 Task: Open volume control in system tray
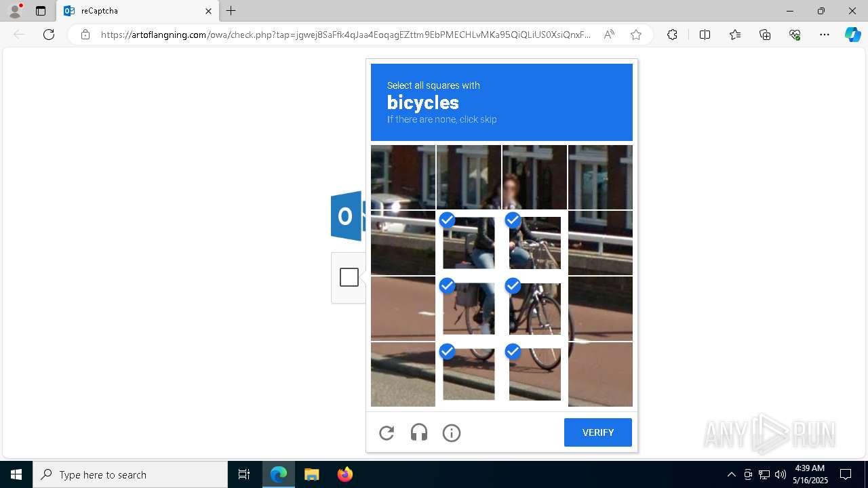(x=781, y=474)
